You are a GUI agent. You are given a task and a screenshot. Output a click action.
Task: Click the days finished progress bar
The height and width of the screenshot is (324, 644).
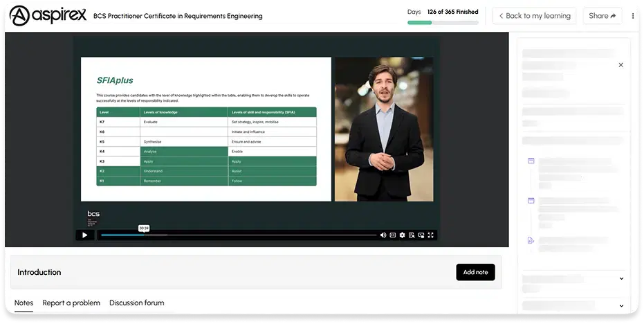443,23
